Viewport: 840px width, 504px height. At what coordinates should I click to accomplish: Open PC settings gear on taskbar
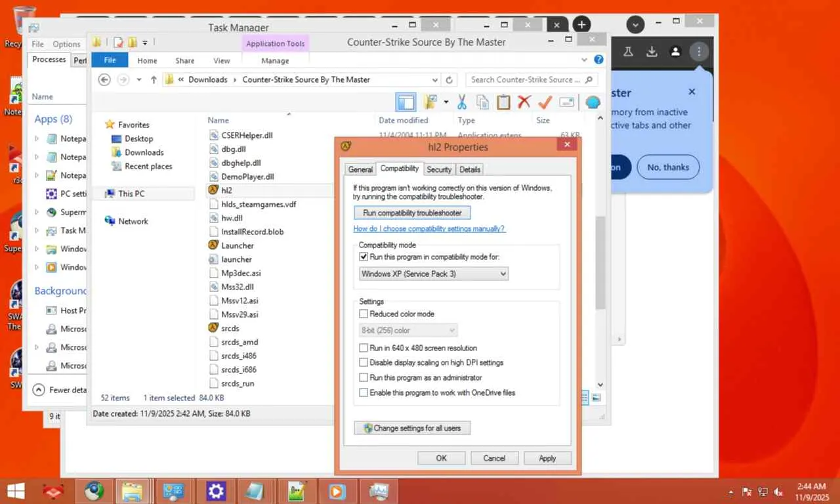(216, 491)
